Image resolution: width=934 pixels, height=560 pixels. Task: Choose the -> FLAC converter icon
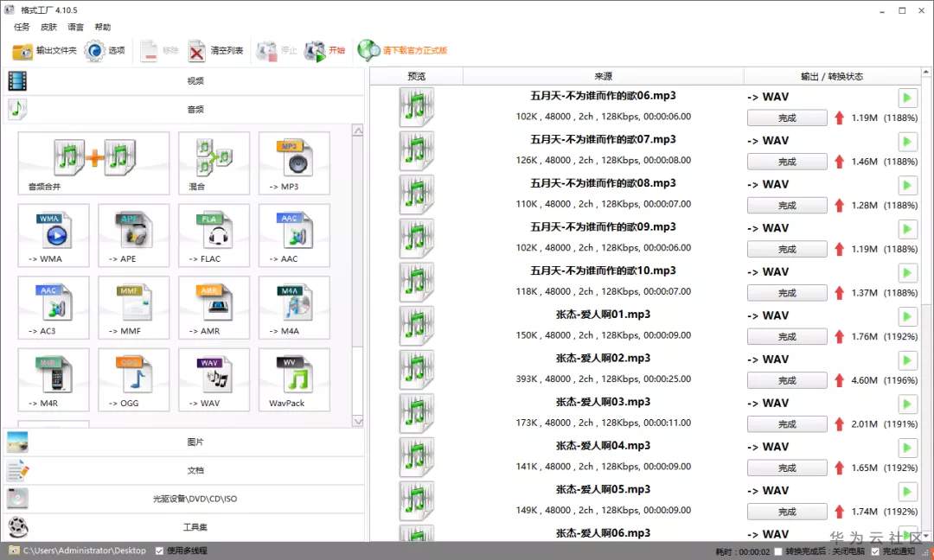point(214,236)
